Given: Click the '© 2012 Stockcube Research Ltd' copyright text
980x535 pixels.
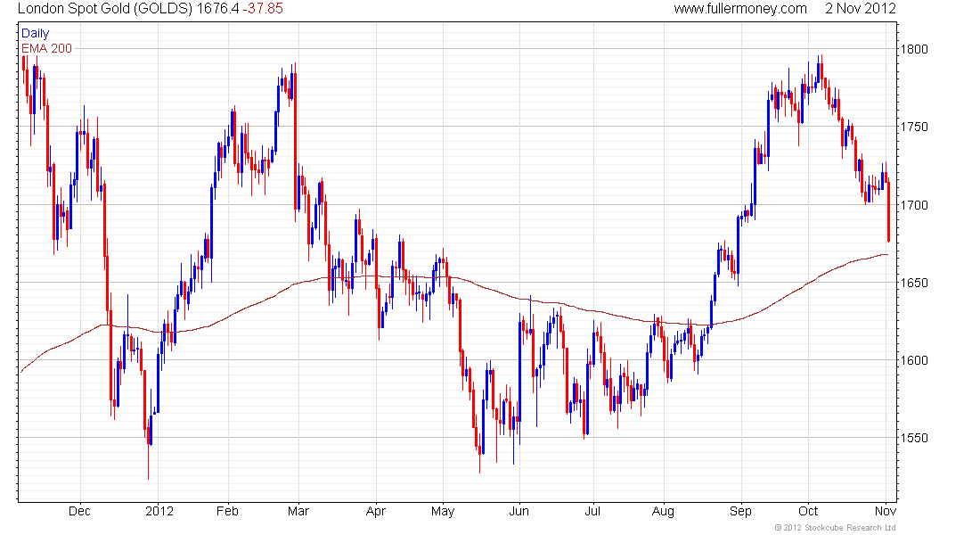Looking at the screenshot, I should [x=836, y=528].
